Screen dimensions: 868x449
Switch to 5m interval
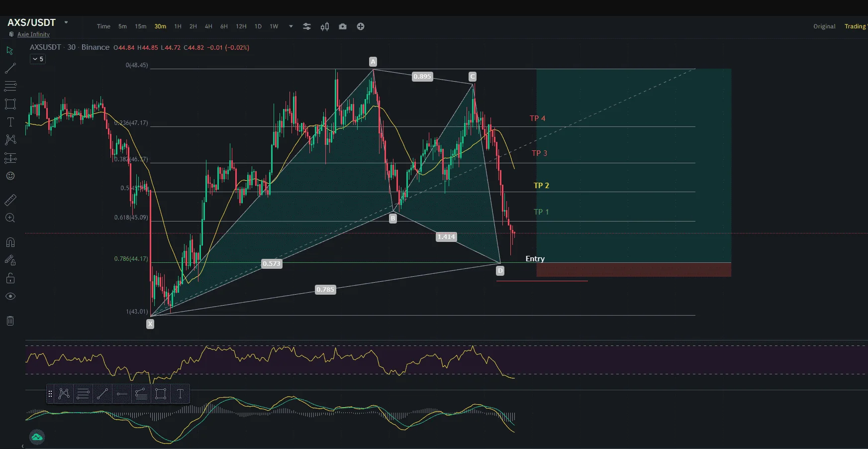122,26
